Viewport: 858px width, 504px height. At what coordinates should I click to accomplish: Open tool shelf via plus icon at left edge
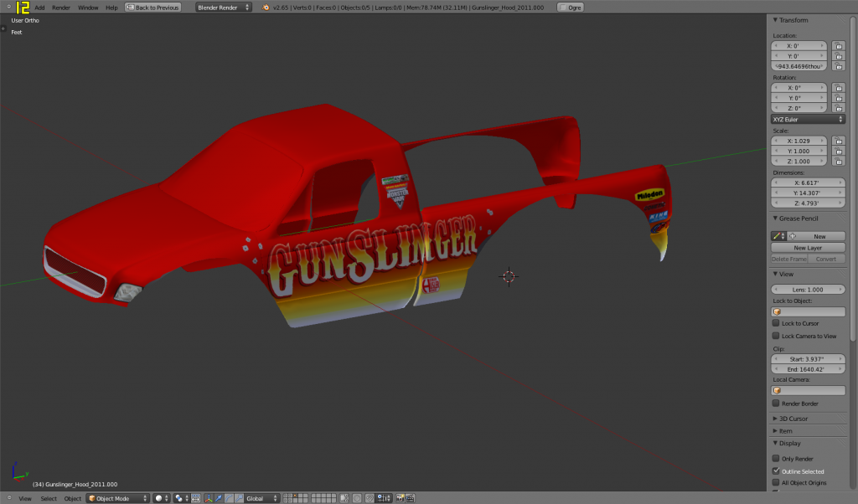(x=3, y=28)
